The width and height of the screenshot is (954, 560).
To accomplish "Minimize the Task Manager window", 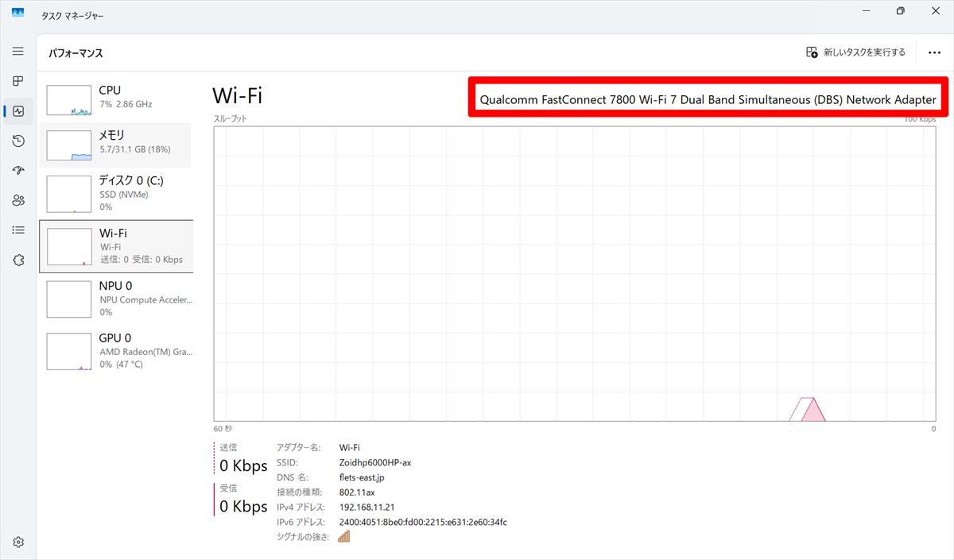I will pyautogui.click(x=865, y=11).
